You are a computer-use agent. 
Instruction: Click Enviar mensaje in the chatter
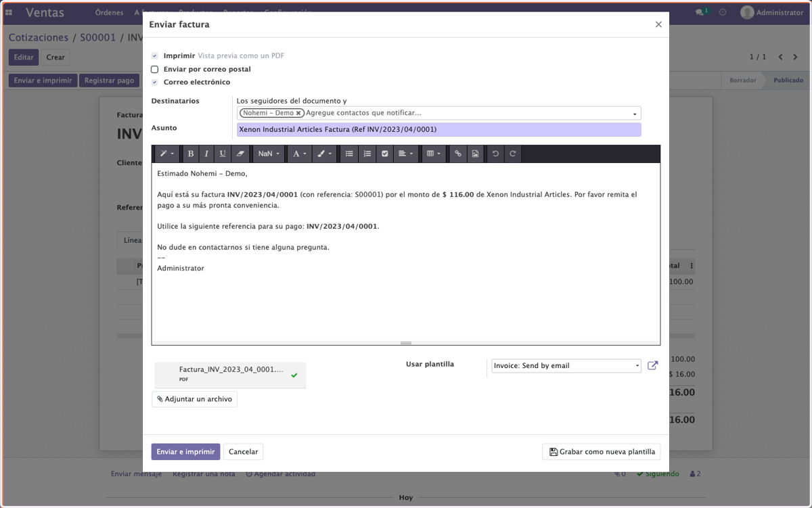pyautogui.click(x=136, y=474)
